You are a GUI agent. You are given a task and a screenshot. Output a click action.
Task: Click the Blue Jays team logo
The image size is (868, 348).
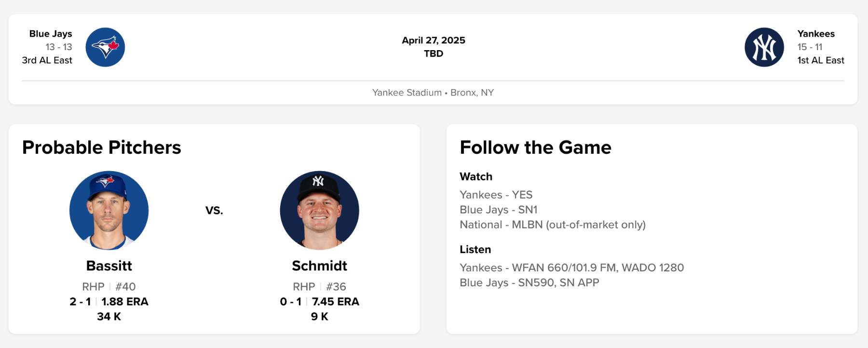(105, 47)
